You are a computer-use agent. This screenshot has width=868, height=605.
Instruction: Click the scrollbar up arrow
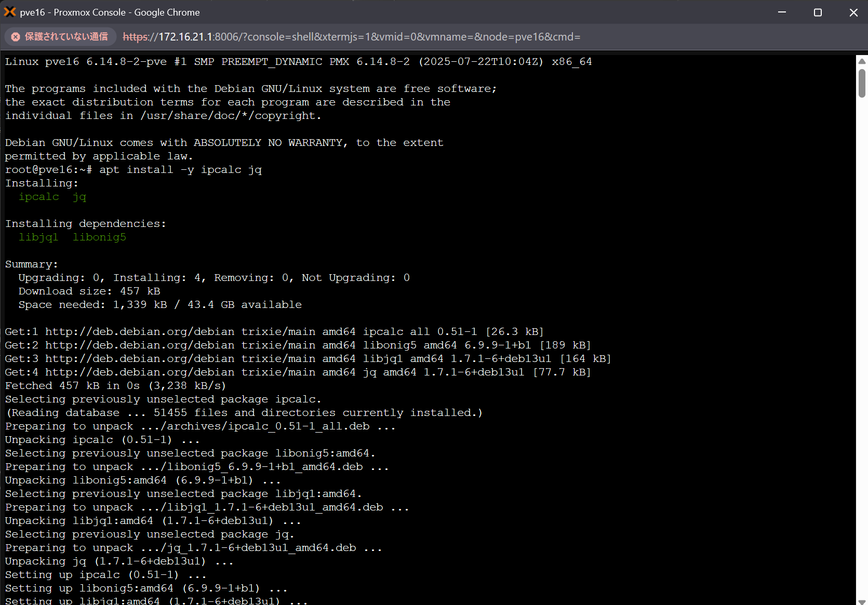point(862,61)
